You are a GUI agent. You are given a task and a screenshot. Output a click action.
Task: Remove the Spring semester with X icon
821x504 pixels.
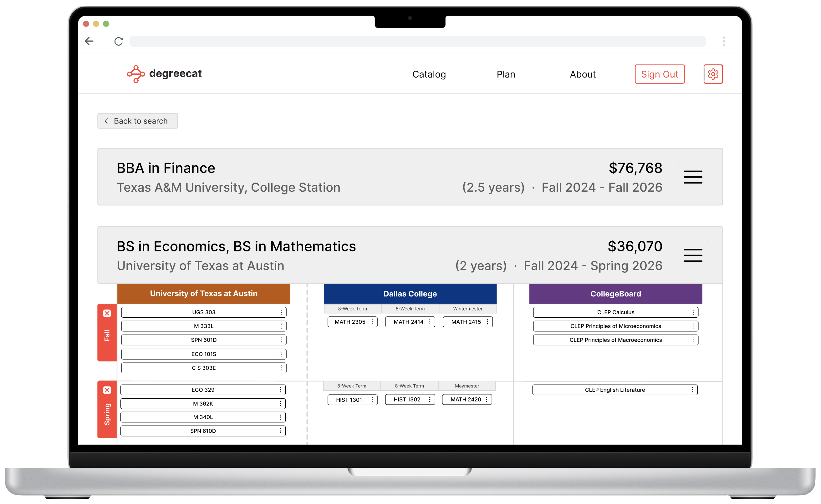[x=107, y=390]
